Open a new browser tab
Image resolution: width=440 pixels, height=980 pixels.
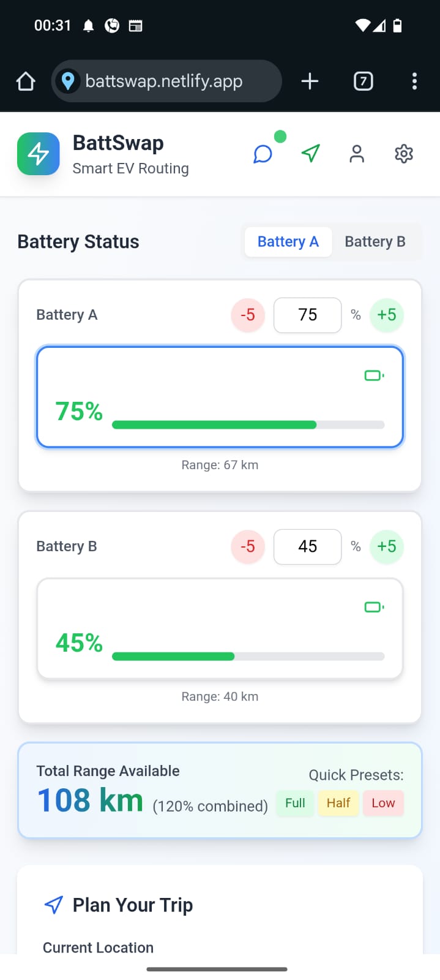[x=310, y=81]
